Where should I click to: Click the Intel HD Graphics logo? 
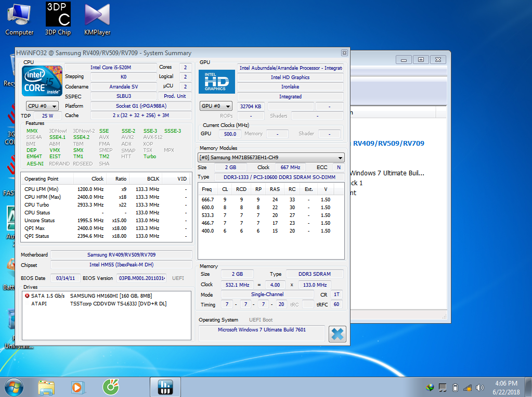tap(217, 82)
